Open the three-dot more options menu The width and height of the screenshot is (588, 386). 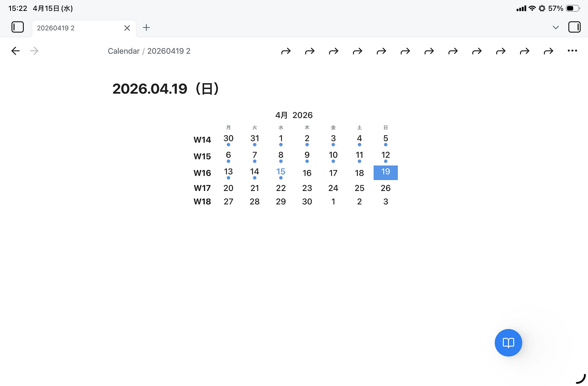tap(572, 51)
